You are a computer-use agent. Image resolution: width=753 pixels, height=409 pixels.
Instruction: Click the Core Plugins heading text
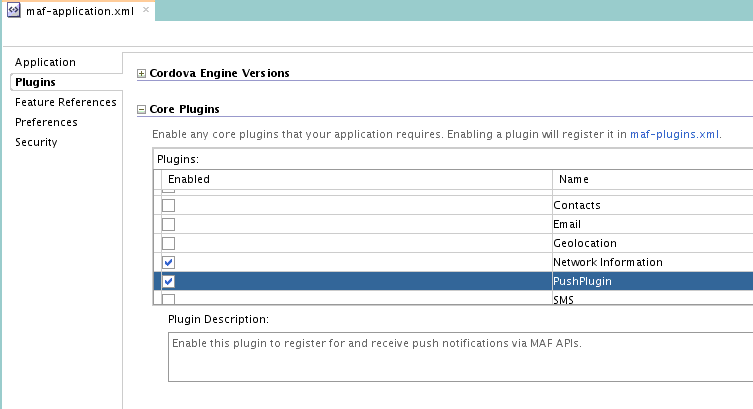coord(184,109)
